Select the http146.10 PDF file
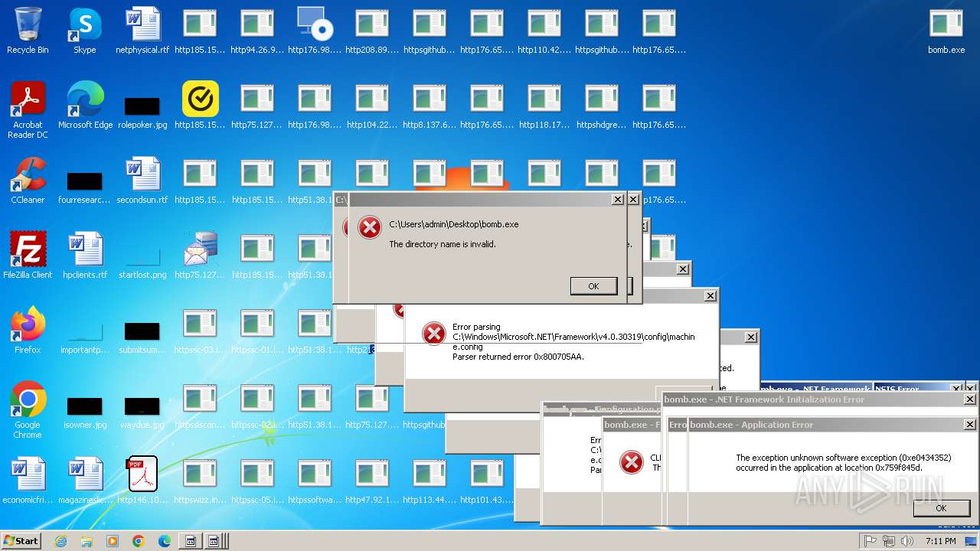980x551 pixels. pos(142,481)
